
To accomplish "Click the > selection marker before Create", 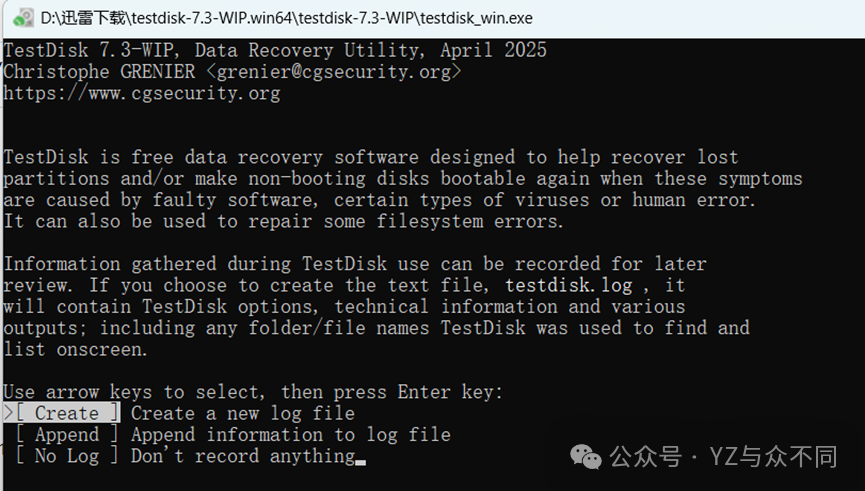I will (8, 413).
